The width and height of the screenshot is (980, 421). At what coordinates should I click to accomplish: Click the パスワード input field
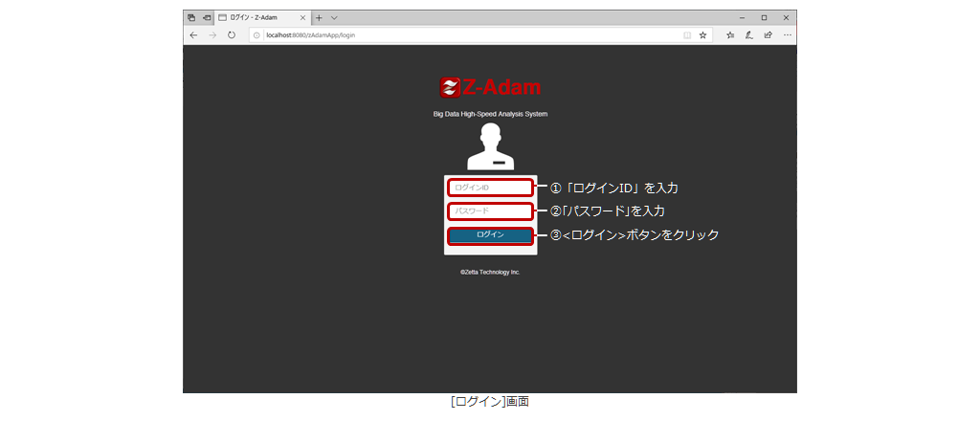[491, 211]
